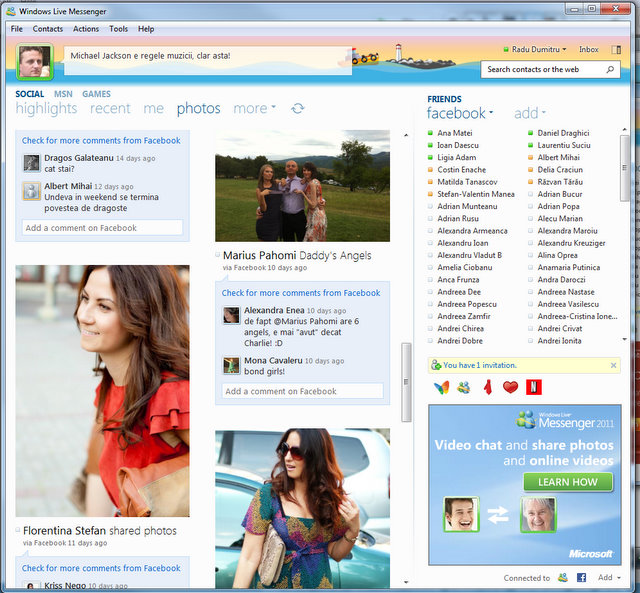Click Costin Enache's orange status icon
This screenshot has width=640, height=593.
pyautogui.click(x=430, y=170)
